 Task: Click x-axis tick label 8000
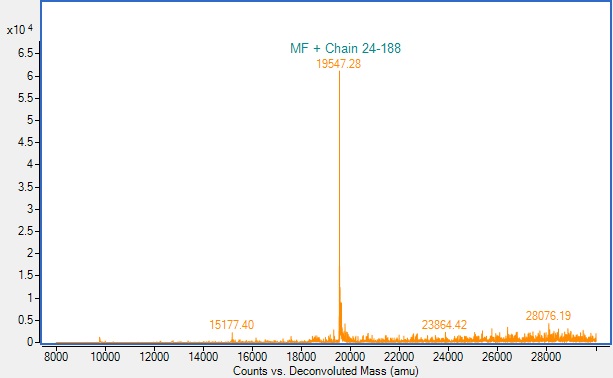click(56, 357)
